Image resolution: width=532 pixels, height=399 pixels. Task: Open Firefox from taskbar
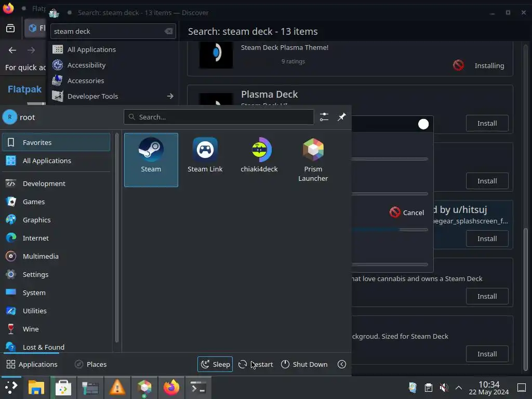click(x=171, y=387)
